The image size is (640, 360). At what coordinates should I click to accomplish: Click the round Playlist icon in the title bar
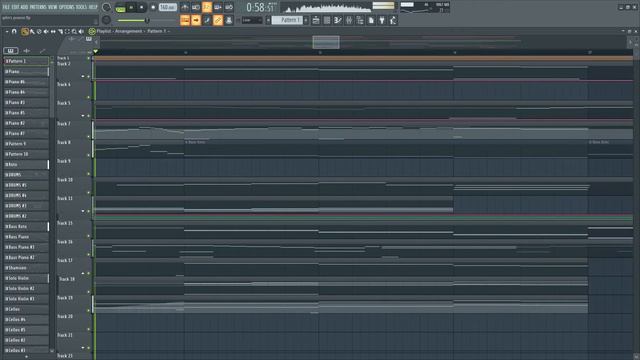click(x=92, y=31)
